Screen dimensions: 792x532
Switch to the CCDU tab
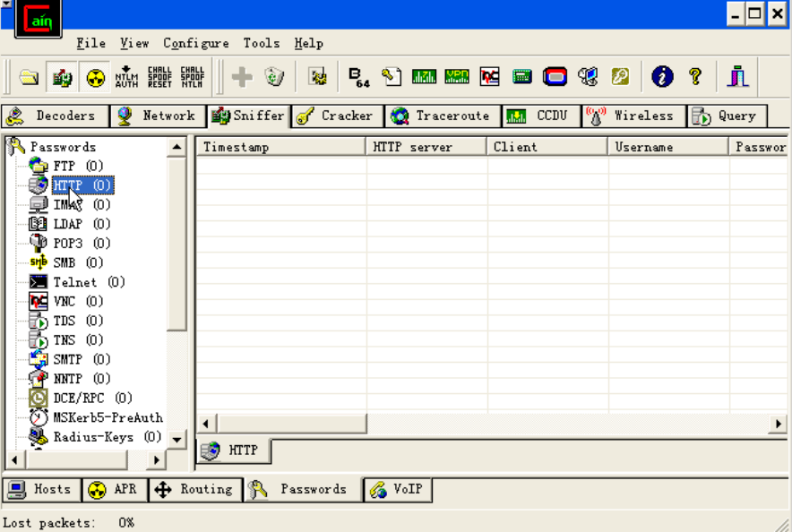[541, 116]
